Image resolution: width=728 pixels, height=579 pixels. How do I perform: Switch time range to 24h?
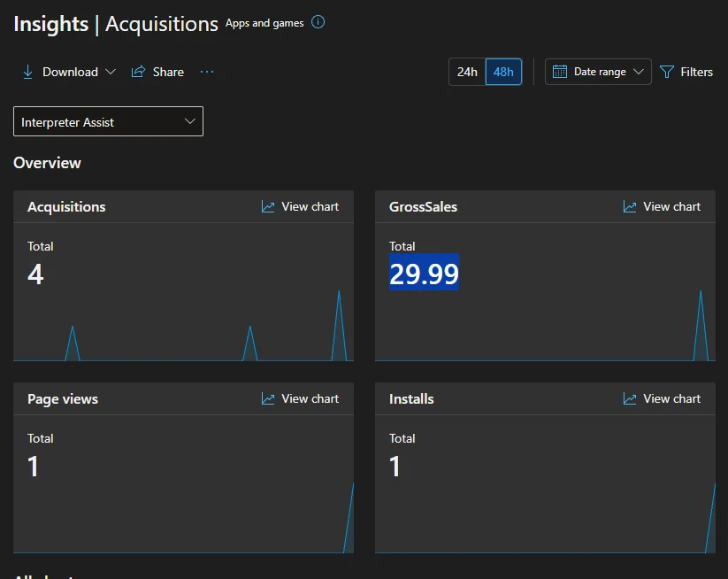pyautogui.click(x=467, y=72)
